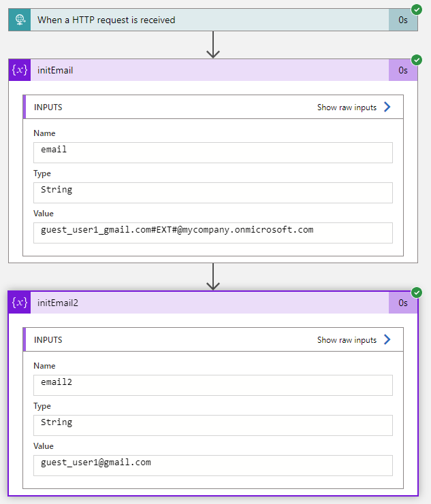Click the 0s duration badge on initEmail
This screenshot has width=431, height=504.
point(403,70)
